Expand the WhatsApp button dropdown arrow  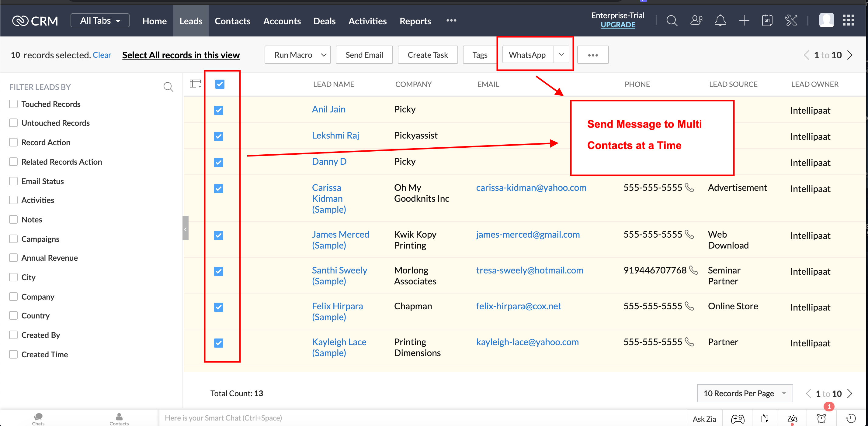561,55
